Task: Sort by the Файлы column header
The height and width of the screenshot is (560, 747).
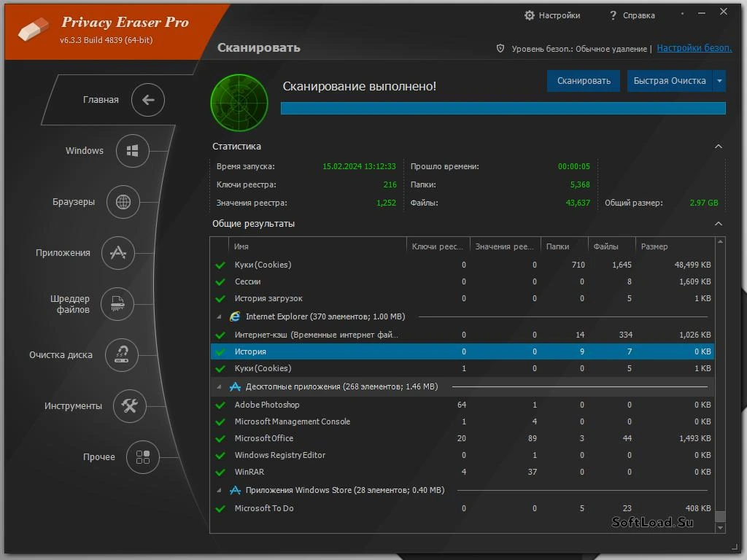Action: pos(612,246)
